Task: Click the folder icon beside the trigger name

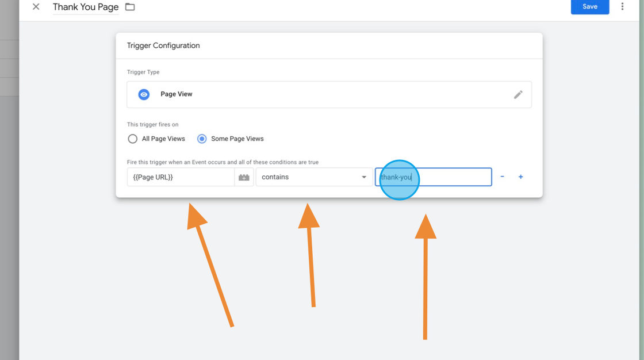Action: 130,7
